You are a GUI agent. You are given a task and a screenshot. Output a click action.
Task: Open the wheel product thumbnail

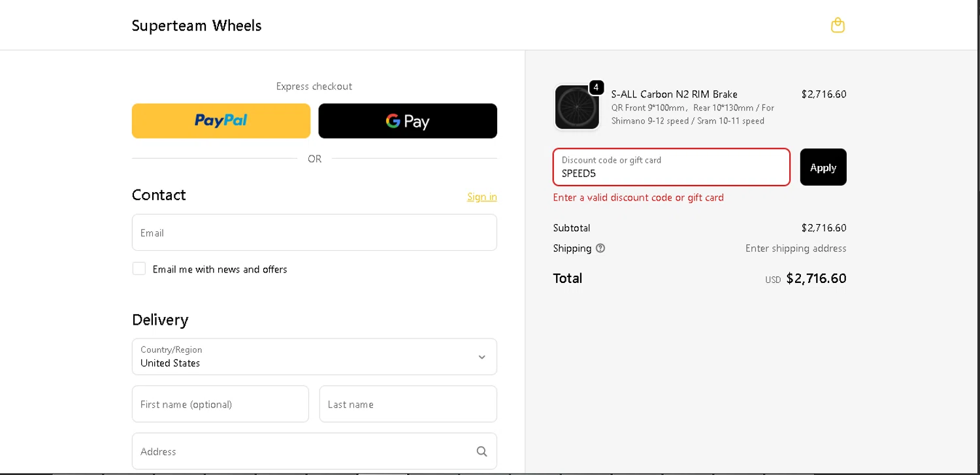tap(577, 107)
